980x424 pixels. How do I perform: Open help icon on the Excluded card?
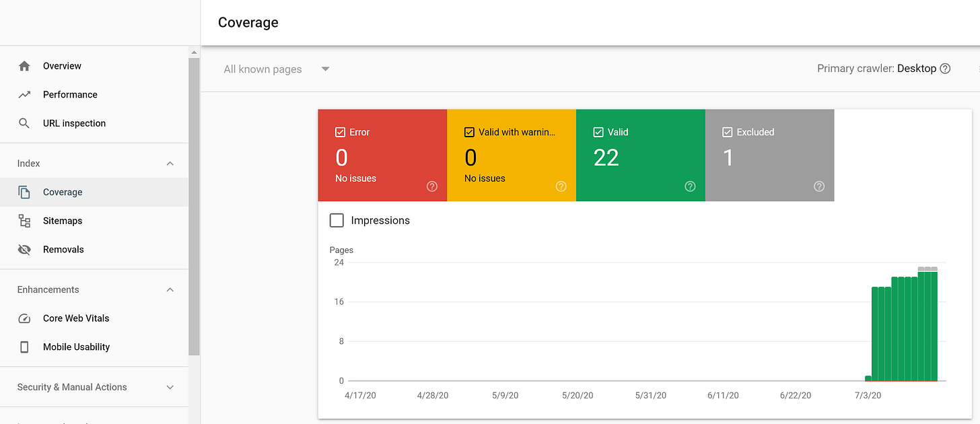(819, 186)
